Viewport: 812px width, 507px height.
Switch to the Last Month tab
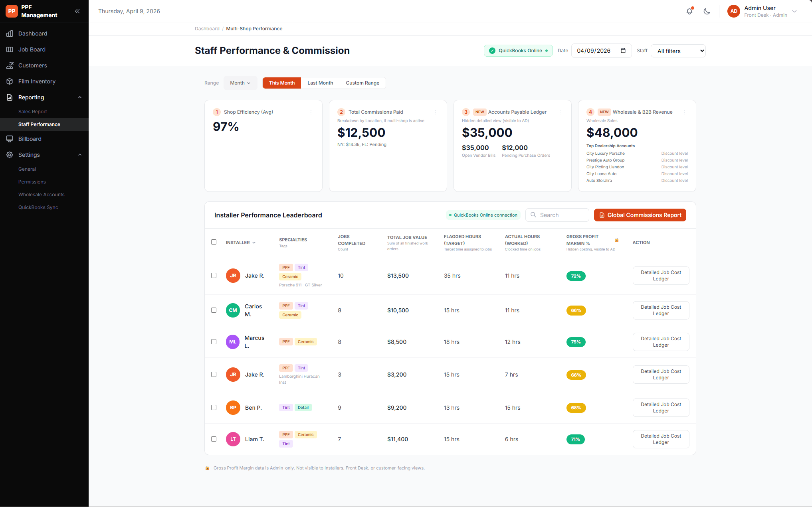(320, 83)
